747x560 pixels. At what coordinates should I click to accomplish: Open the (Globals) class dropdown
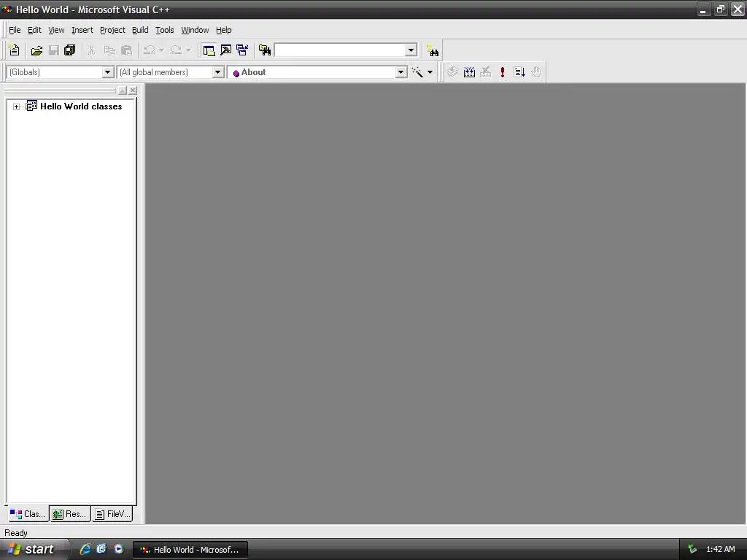(108, 72)
